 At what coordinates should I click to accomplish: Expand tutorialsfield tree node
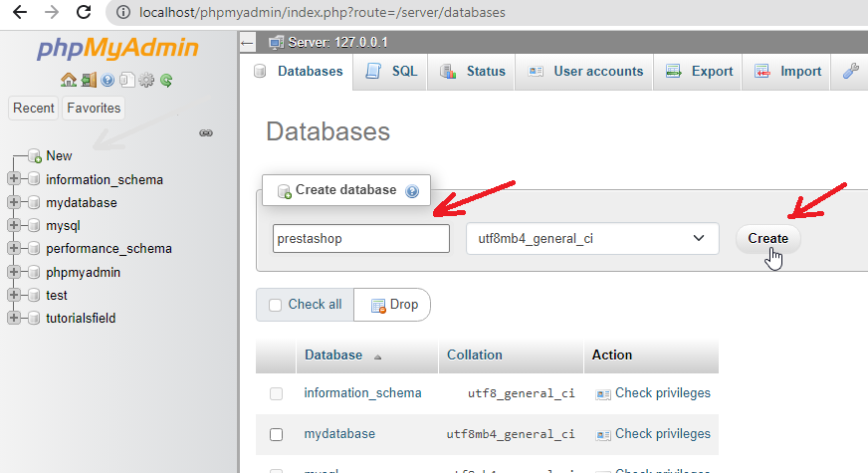tap(14, 318)
